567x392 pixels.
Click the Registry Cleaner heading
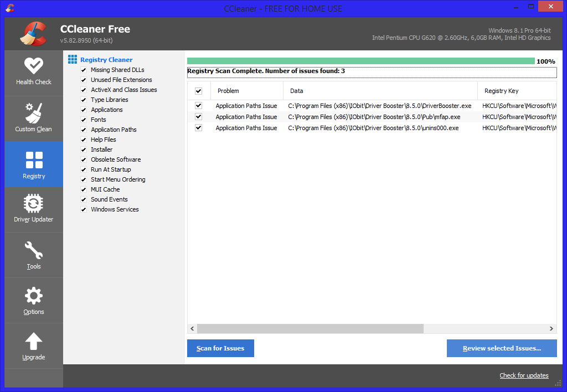click(106, 60)
